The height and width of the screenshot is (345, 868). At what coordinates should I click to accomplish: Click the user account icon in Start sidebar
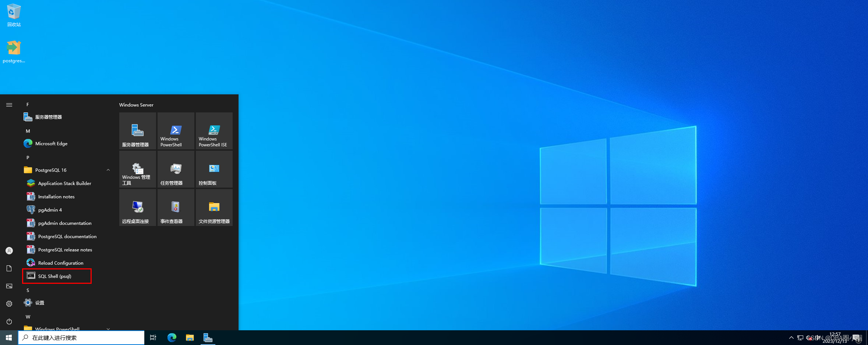9,251
